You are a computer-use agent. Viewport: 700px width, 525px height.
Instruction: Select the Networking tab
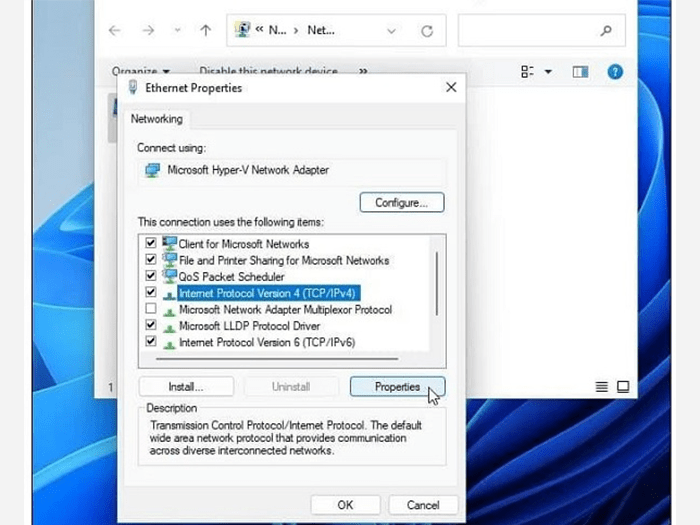click(x=156, y=119)
